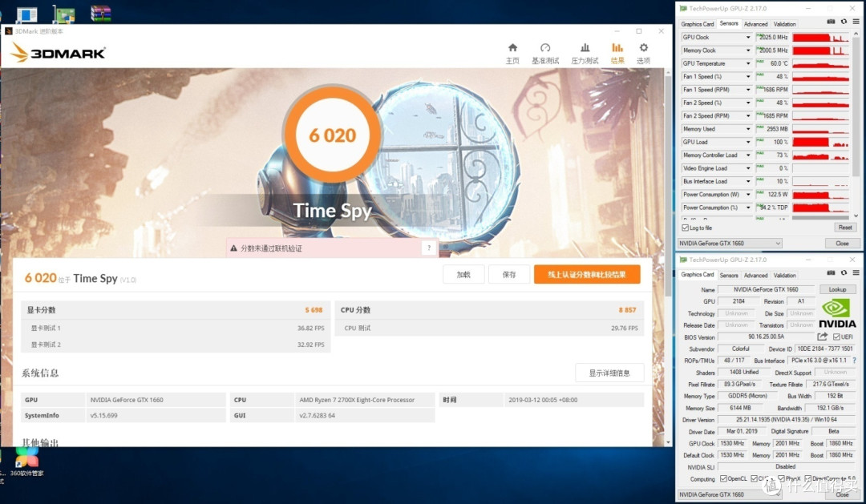Screen dimensions: 866x504
Task: Open the 360软件管家 desktop icon
Action: coord(26,462)
